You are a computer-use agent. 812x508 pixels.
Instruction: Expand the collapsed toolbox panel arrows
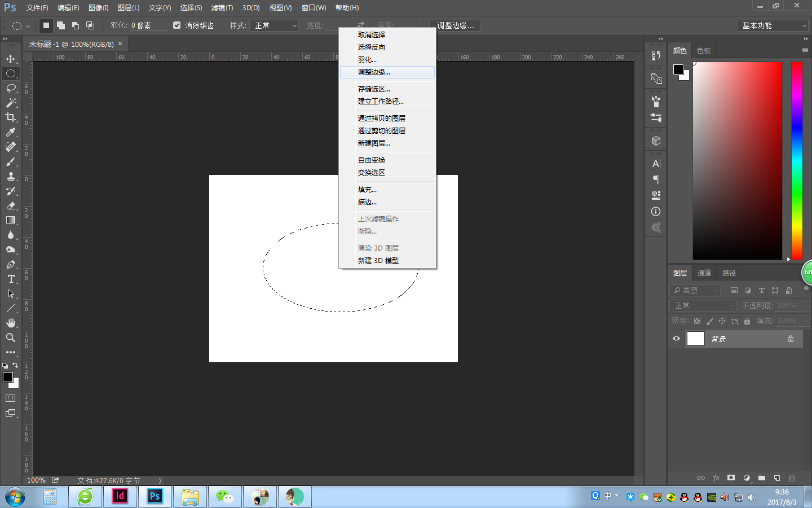[x=5, y=39]
